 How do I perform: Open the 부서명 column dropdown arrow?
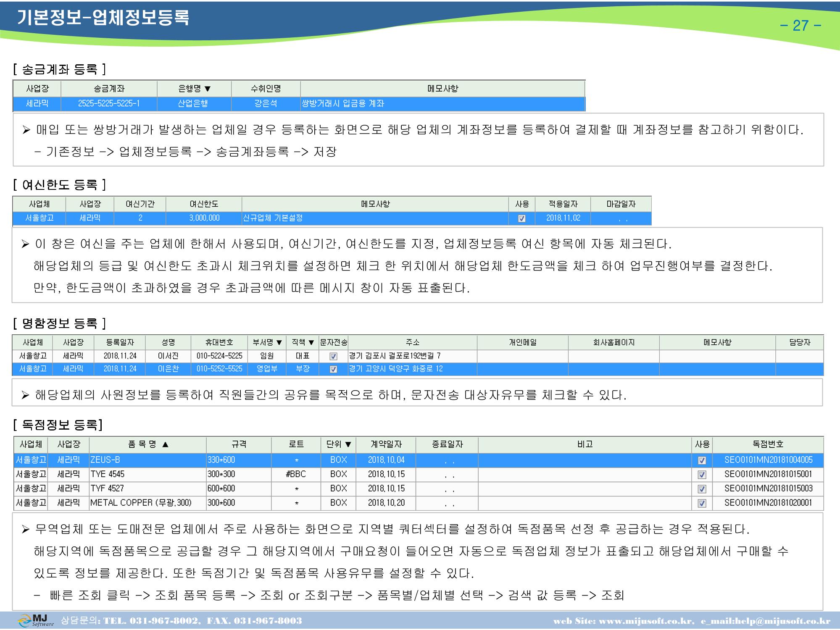pos(279,343)
